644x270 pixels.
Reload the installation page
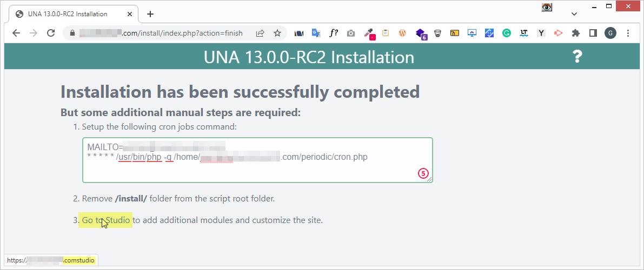tap(51, 33)
